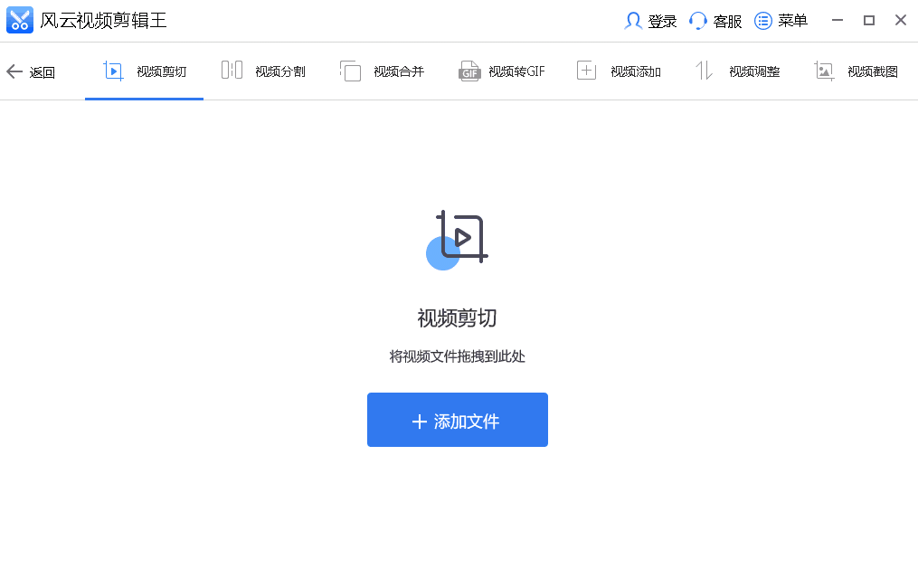The image size is (918, 588).
Task: Click the 视频转GIF converter icon
Action: [468, 70]
